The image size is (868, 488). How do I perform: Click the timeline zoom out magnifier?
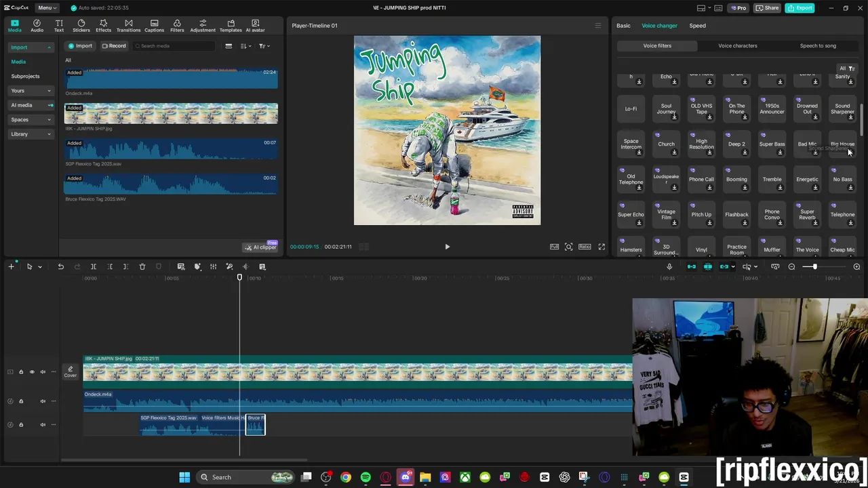point(791,266)
